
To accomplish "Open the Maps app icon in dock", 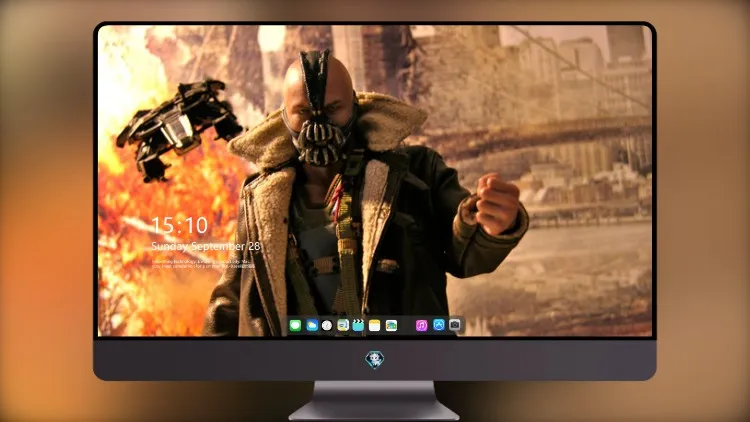I will pos(343,325).
